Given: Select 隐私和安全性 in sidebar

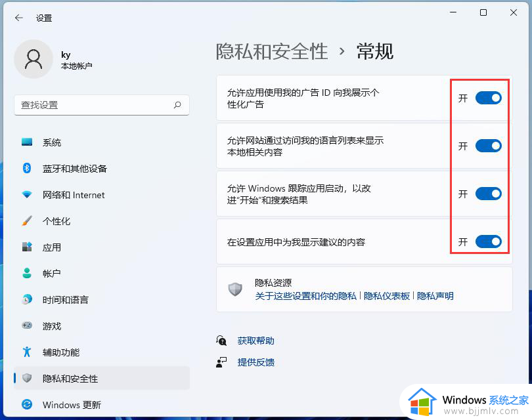Looking at the screenshot, I should pos(102,378).
